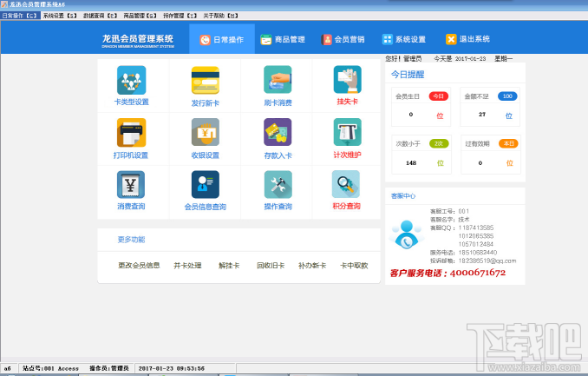The width and height of the screenshot is (588, 376).
Task: Click the 会员生日 count 0
Action: point(411,115)
